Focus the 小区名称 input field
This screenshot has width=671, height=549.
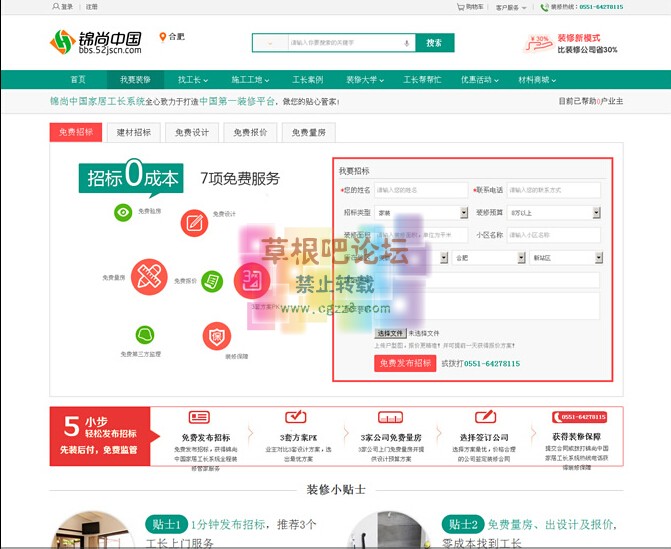(x=554, y=235)
